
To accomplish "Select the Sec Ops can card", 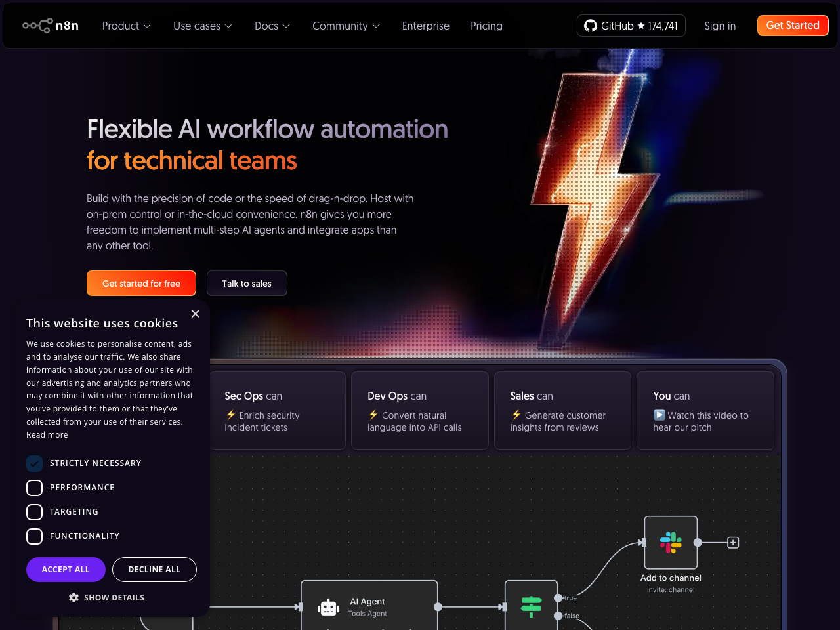I will coord(278,411).
